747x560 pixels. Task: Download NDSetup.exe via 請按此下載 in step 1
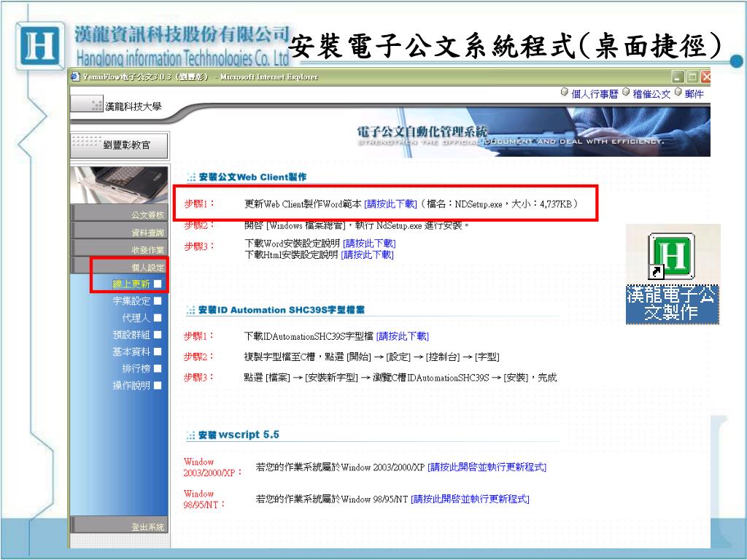tap(391, 204)
